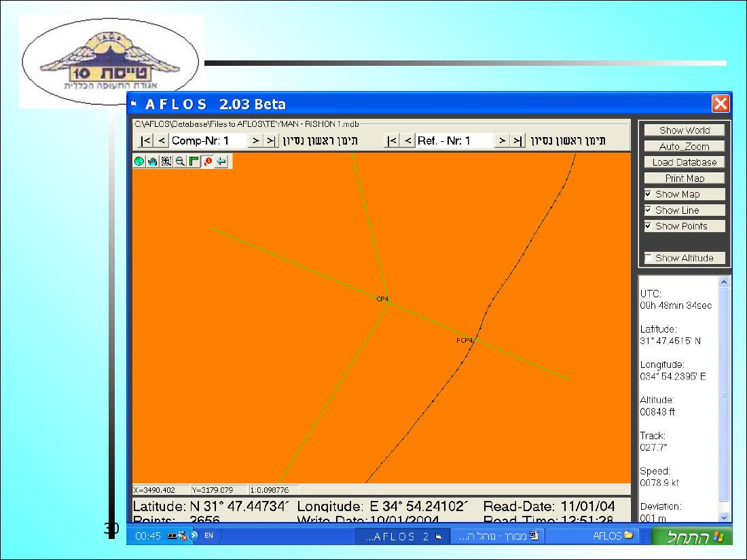Go to previous Ref-Nr record
This screenshot has width=747, height=560.
coord(407,141)
